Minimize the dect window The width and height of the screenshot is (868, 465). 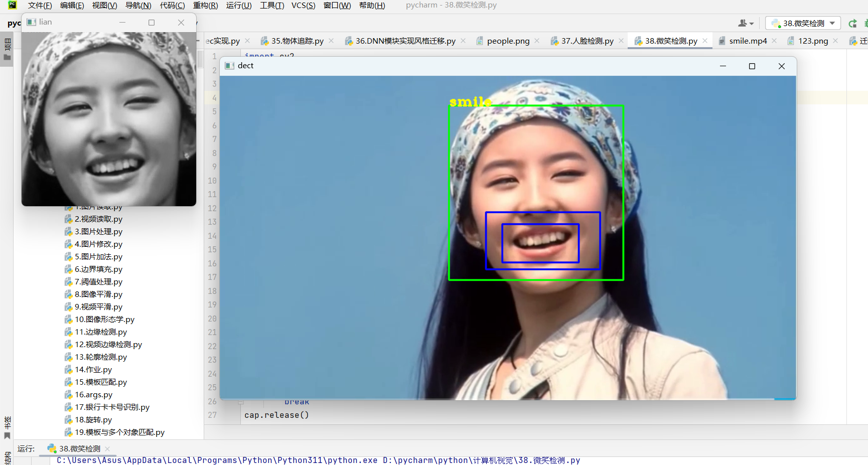tap(723, 66)
